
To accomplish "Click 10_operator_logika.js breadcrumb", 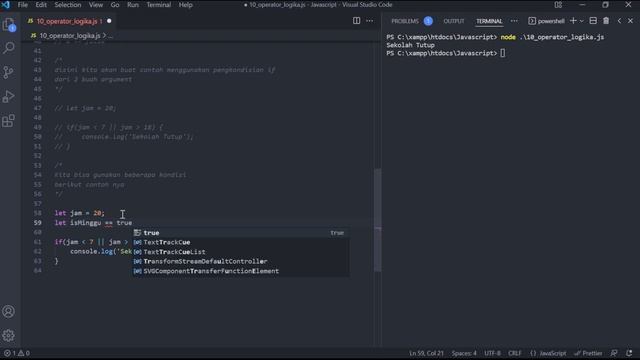I will point(70,36).
